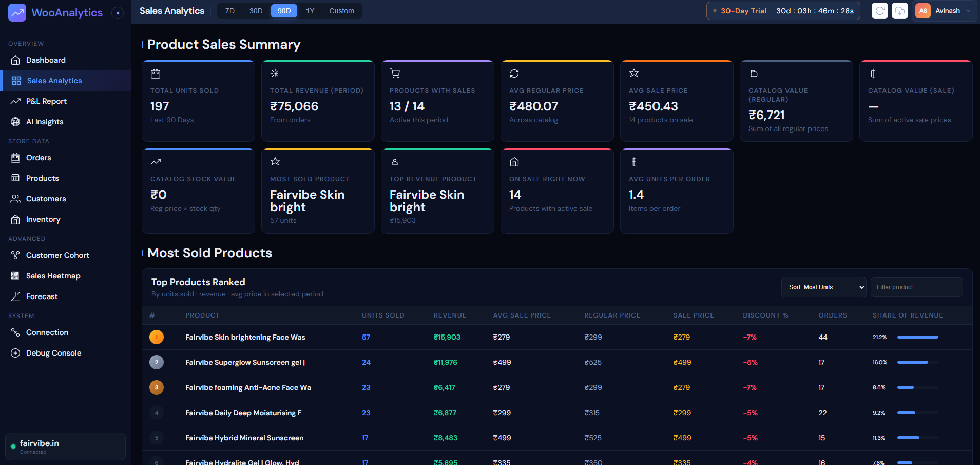Click the WooAnalytics logo icon
Viewport: 980px width, 465px height.
pos(17,13)
